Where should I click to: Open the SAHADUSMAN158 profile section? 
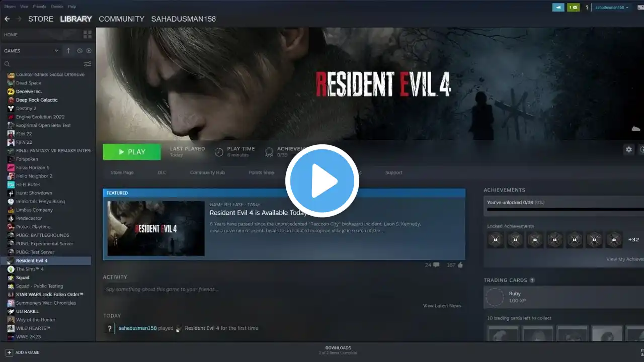(x=184, y=19)
